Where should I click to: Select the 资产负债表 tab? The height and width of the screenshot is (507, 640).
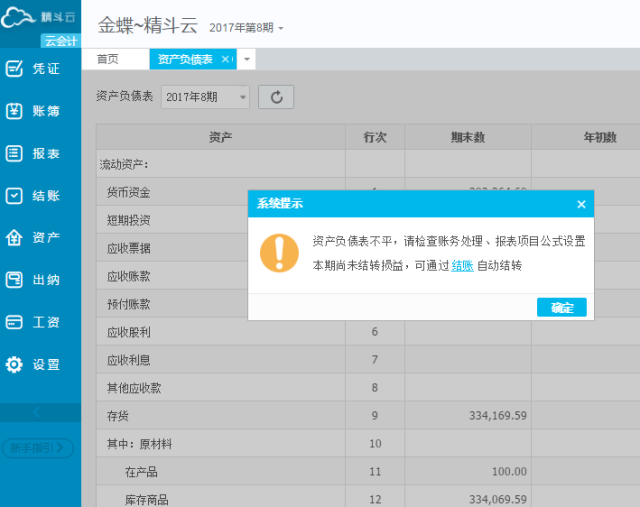[x=185, y=60]
